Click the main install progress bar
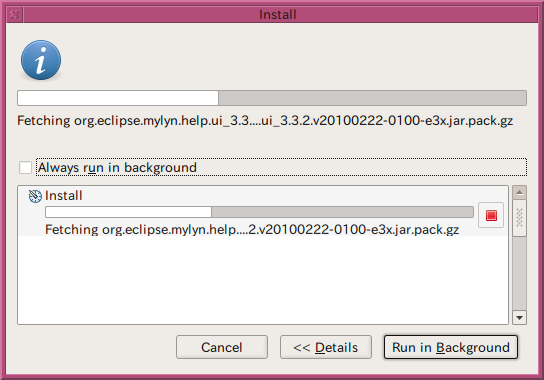Viewport: 544px width, 380px height. click(x=272, y=98)
